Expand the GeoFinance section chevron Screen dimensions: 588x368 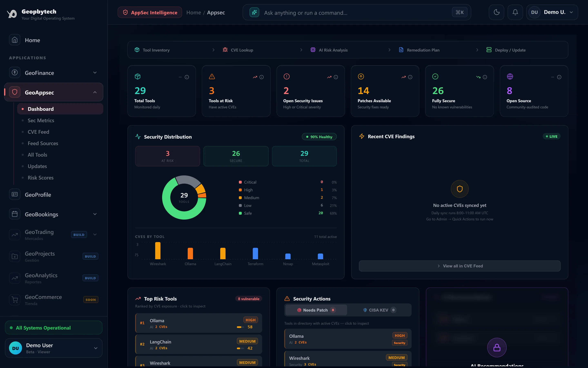[95, 73]
